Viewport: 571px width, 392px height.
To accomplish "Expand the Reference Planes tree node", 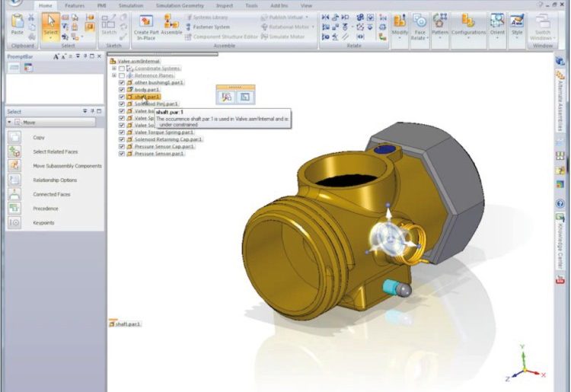I will pyautogui.click(x=113, y=75).
